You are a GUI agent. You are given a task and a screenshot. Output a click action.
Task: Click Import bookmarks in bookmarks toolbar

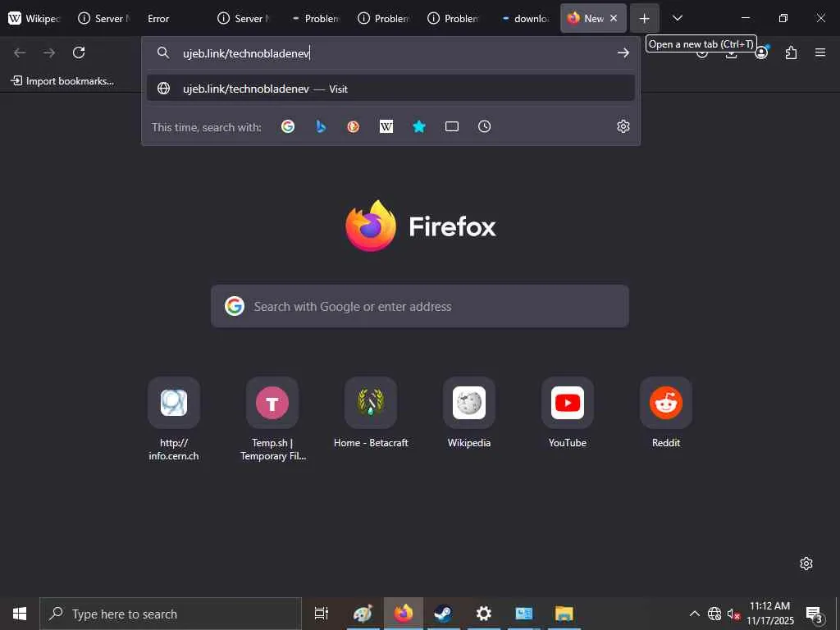coord(62,81)
